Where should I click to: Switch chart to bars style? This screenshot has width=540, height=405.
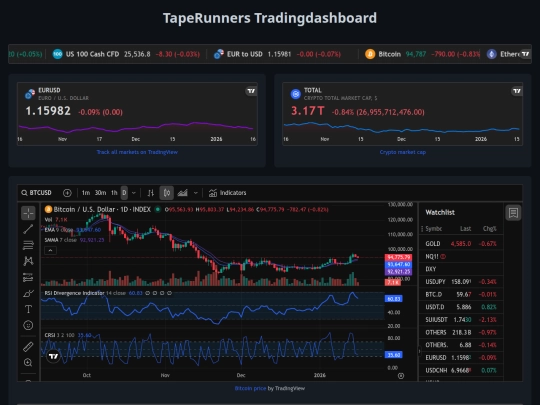pyautogui.click(x=150, y=193)
